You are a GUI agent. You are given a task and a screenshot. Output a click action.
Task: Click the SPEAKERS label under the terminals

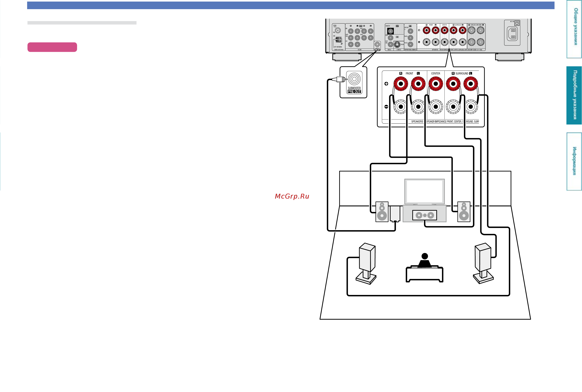point(417,122)
